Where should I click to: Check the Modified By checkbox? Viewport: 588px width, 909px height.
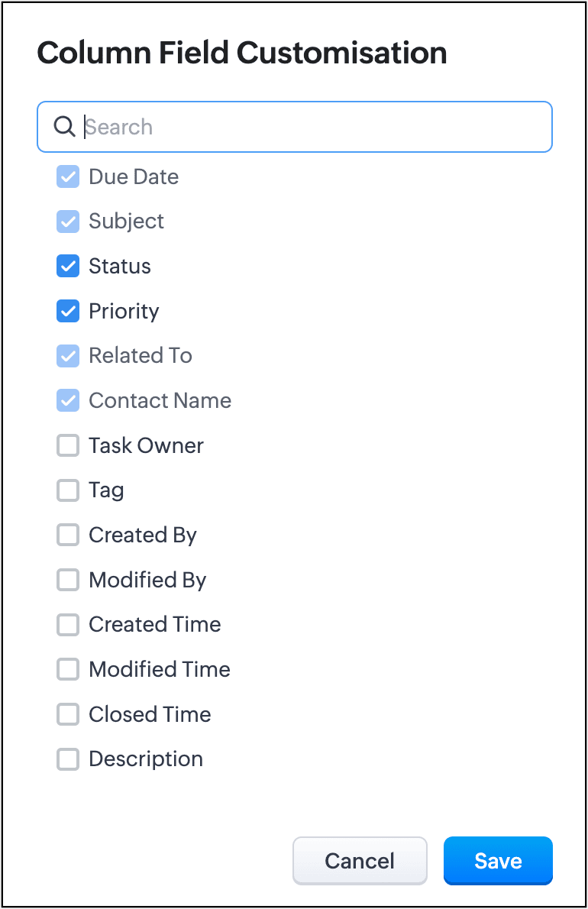68,581
